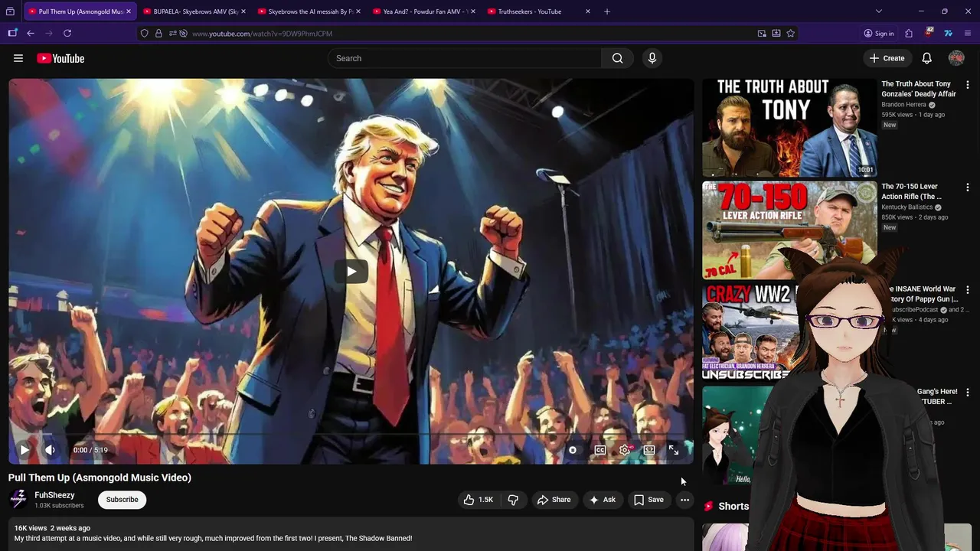This screenshot has height=551, width=980.
Task: Open the Brandon Herrera channel link
Action: point(903,105)
